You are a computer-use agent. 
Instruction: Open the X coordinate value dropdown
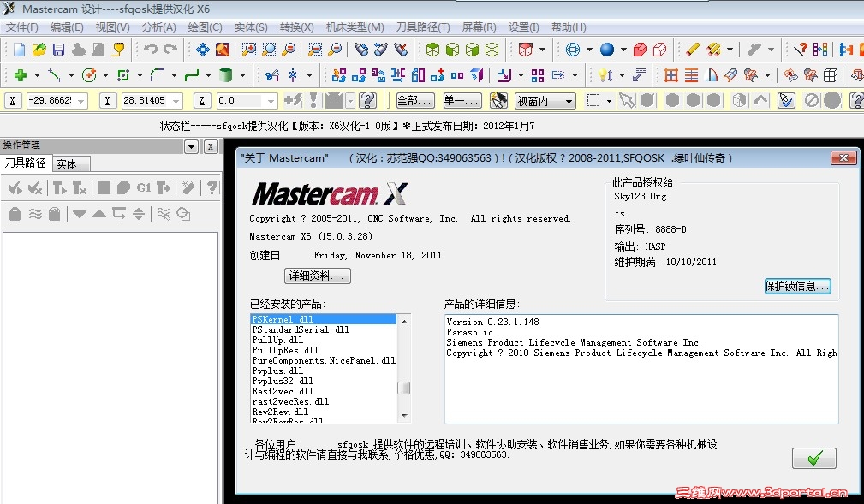coord(81,101)
